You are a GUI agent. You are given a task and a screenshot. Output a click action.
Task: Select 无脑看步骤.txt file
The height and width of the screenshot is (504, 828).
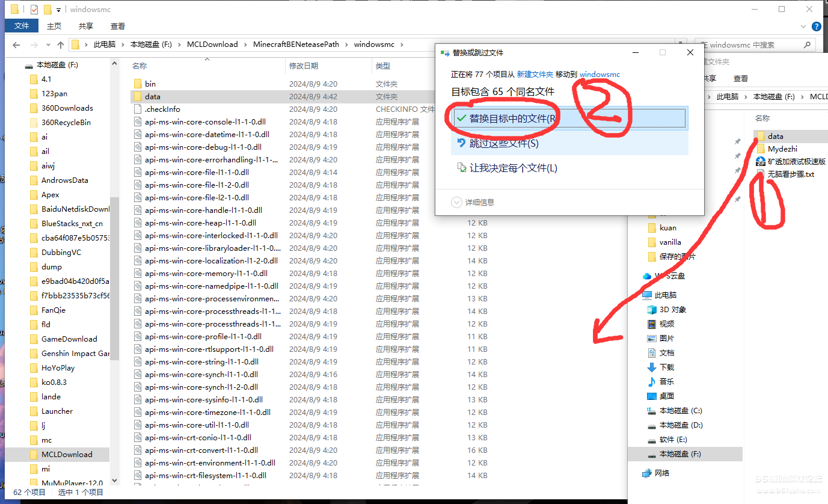point(790,174)
